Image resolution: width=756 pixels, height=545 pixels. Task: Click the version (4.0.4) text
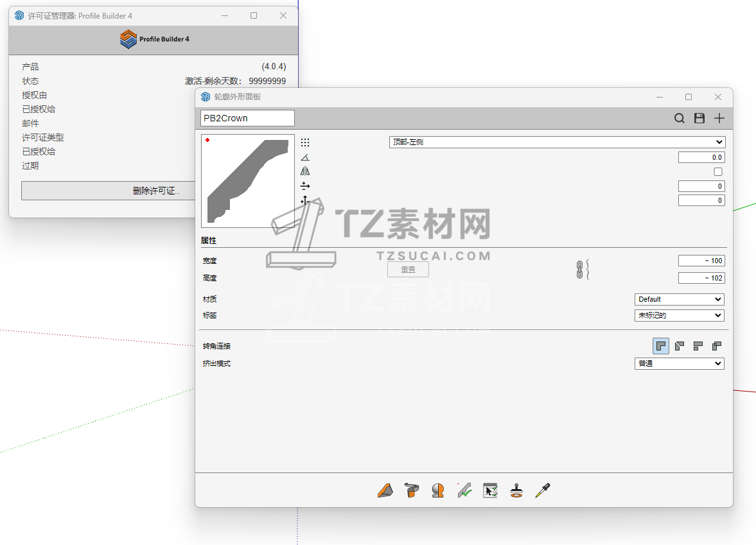point(274,67)
